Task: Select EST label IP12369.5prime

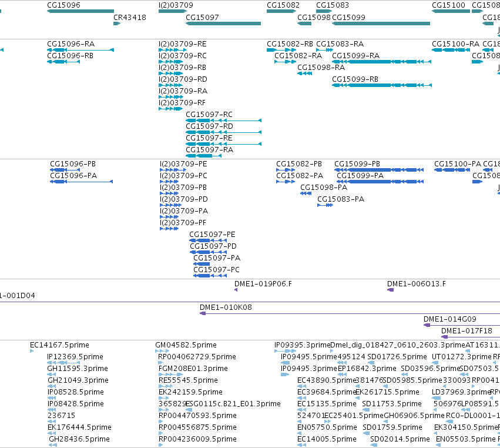Action: pos(75,357)
